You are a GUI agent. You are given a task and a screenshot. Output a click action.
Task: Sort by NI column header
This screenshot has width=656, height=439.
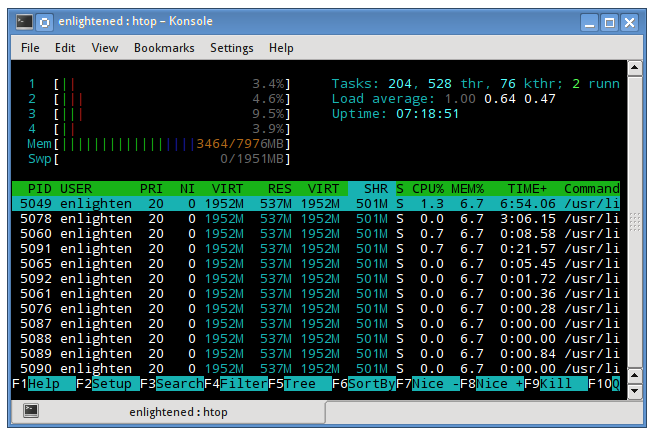click(187, 189)
